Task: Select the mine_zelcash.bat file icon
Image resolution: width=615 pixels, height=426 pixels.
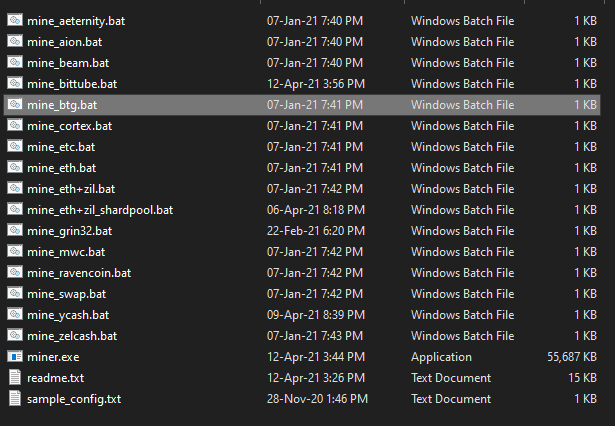Action: [x=15, y=335]
